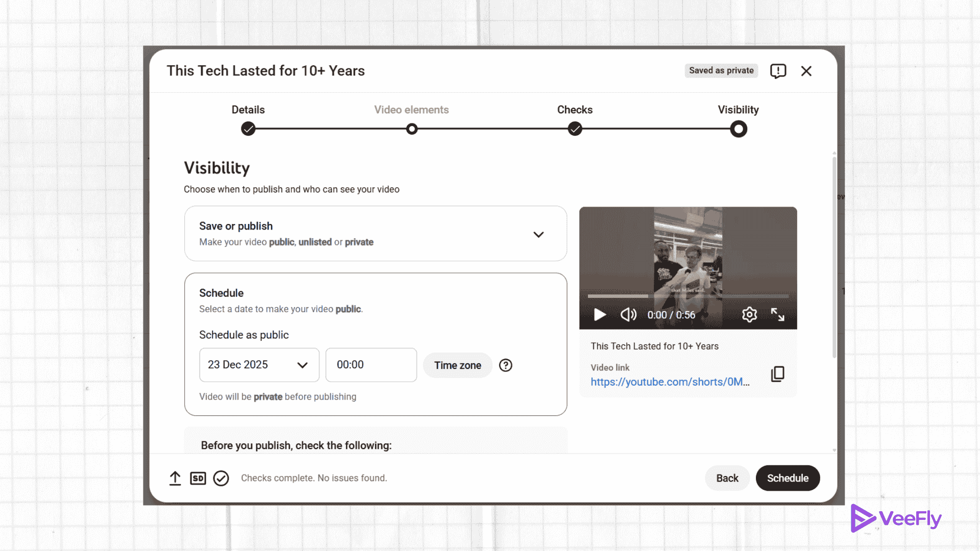Click the 00:00 time input field
The image size is (980, 551).
pyautogui.click(x=371, y=365)
